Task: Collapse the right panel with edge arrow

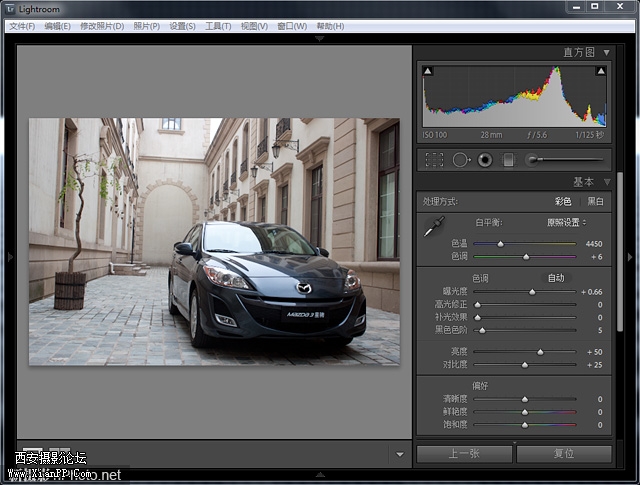Action: point(630,257)
